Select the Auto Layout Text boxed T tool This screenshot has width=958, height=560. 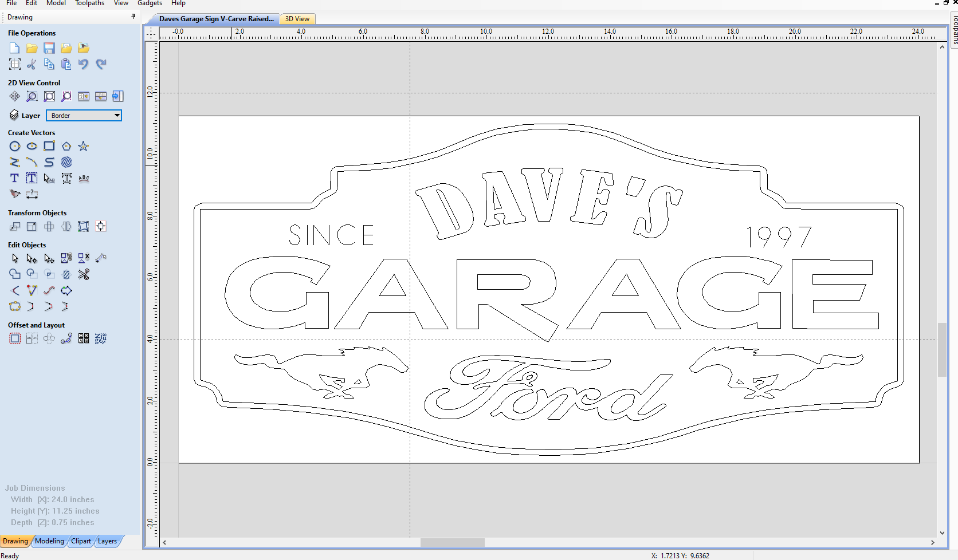point(32,179)
